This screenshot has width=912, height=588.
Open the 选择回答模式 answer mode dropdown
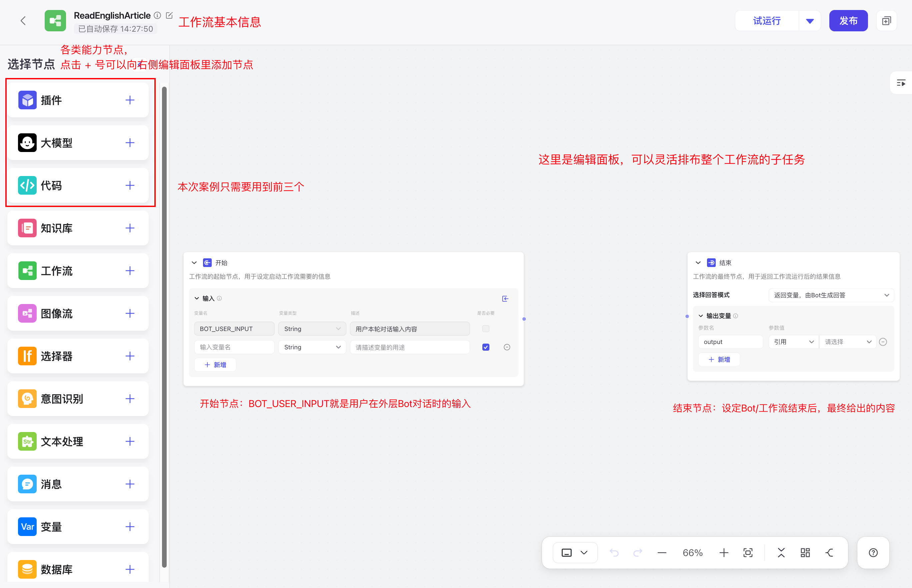click(831, 295)
